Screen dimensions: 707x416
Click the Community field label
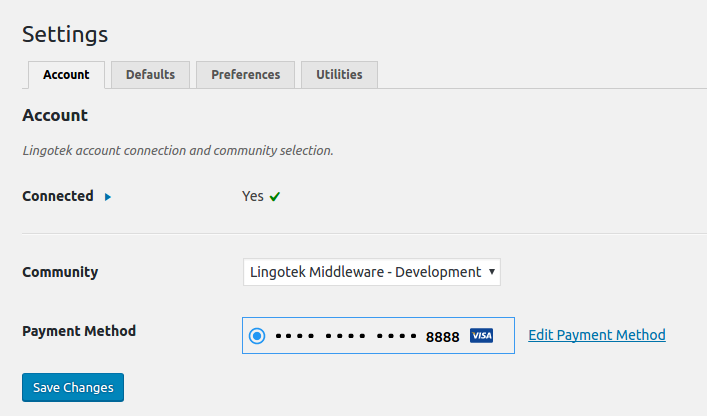(x=60, y=272)
